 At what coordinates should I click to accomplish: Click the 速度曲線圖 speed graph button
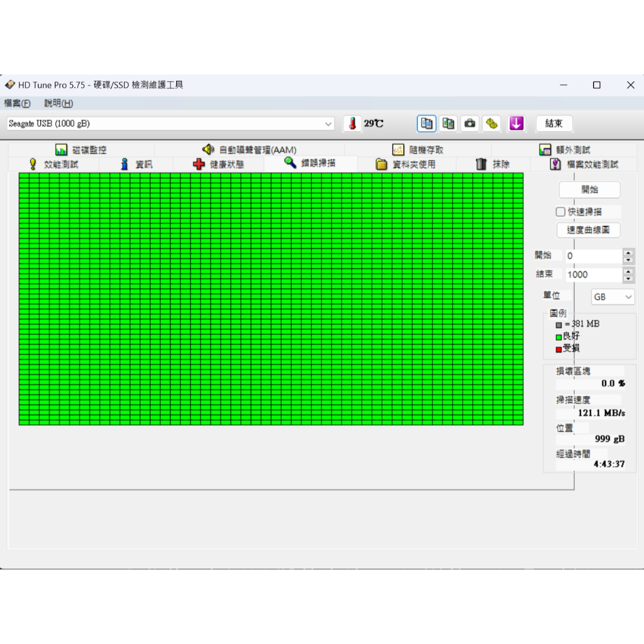tap(588, 230)
